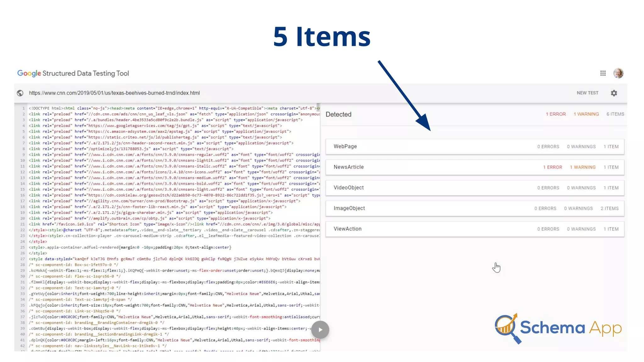Click the '1 WARNING' summary in Detected header
The height and width of the screenshot is (362, 644).
pyautogui.click(x=586, y=114)
